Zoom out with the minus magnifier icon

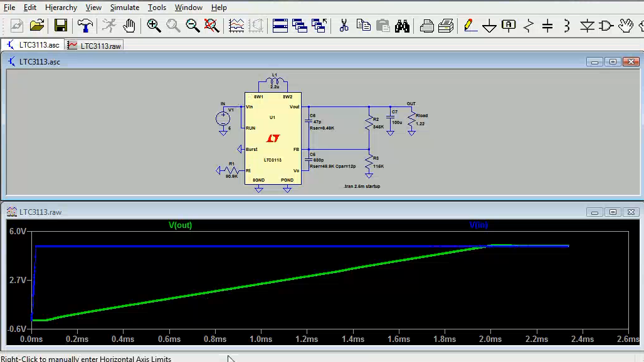[193, 26]
